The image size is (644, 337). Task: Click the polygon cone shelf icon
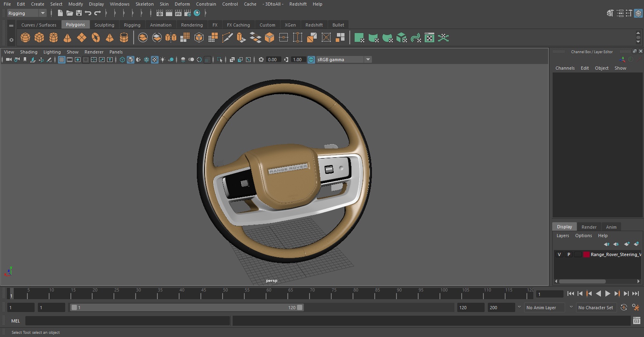(68, 38)
